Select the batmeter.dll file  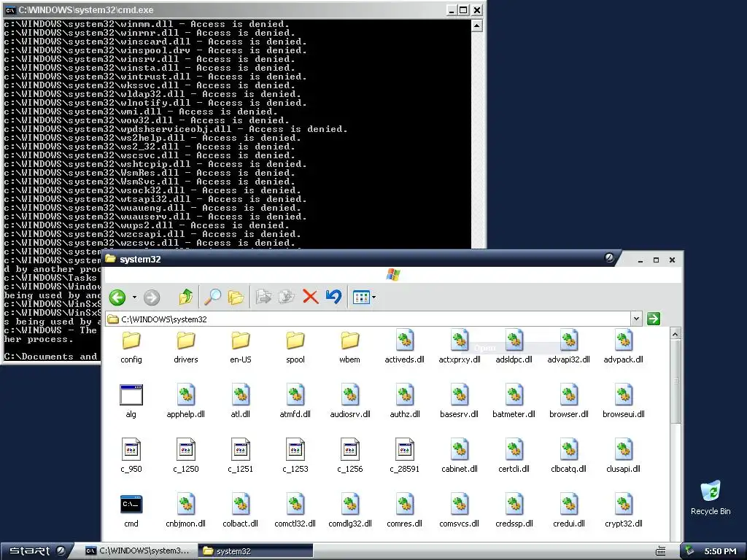click(514, 402)
